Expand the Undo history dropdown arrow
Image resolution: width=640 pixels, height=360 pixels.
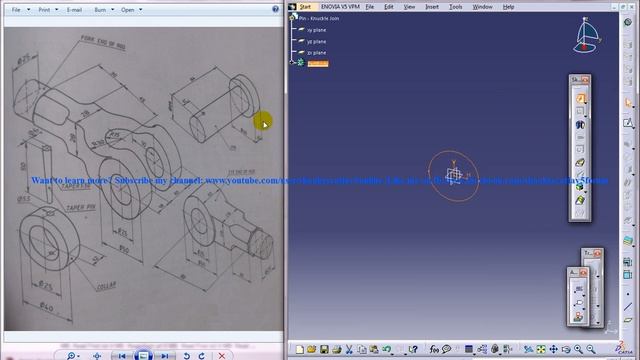(392, 353)
